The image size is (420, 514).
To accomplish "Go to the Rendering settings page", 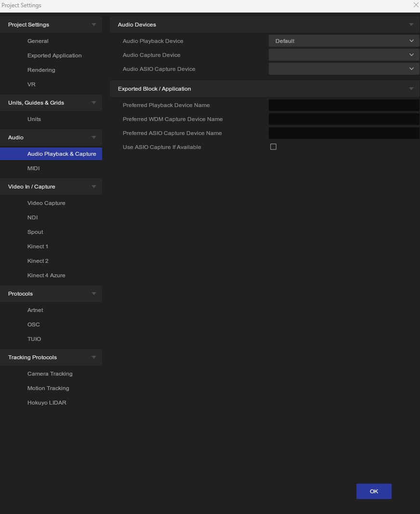I will click(41, 70).
